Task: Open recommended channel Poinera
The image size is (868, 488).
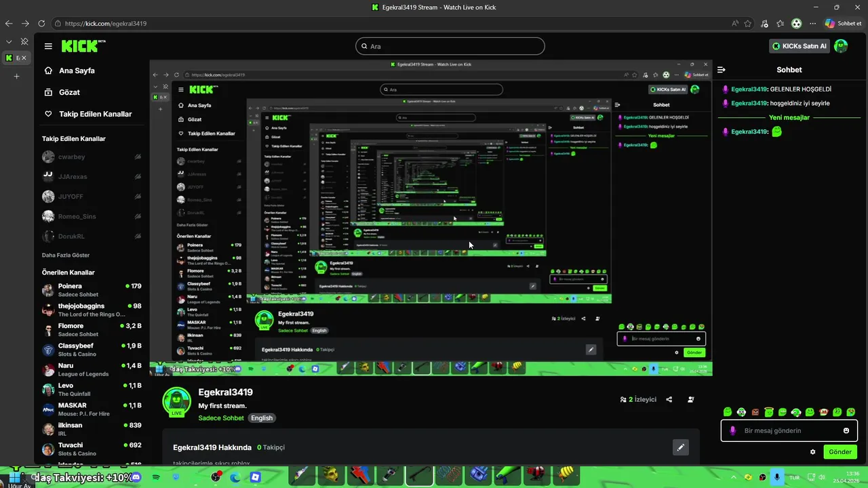Action: (92, 290)
